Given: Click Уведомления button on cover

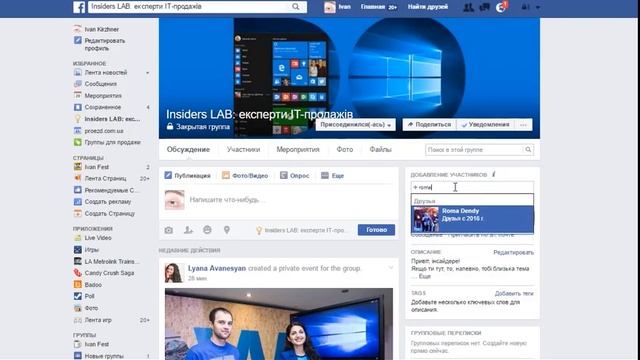Looking at the screenshot, I should tap(485, 125).
